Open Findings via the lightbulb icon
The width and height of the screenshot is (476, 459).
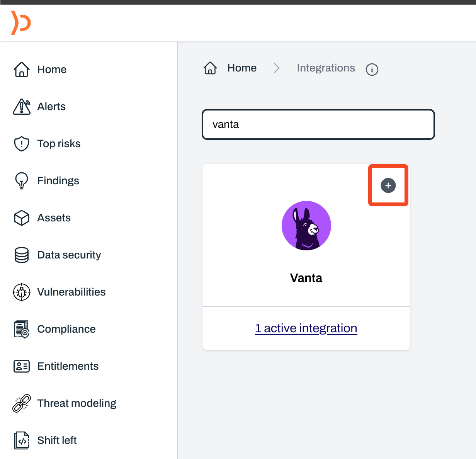tap(22, 181)
